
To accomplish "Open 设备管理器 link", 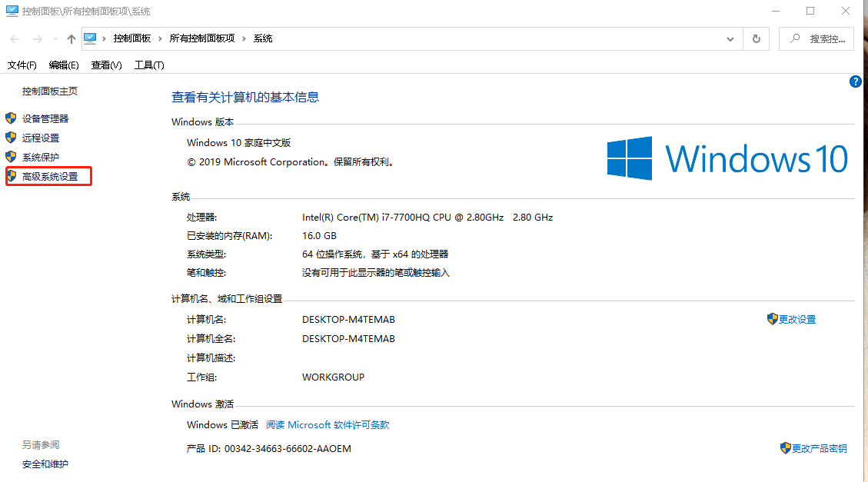I will click(45, 118).
